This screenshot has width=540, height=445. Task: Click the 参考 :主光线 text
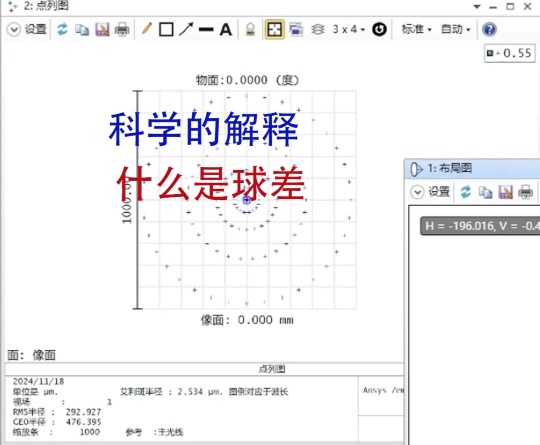click(154, 432)
